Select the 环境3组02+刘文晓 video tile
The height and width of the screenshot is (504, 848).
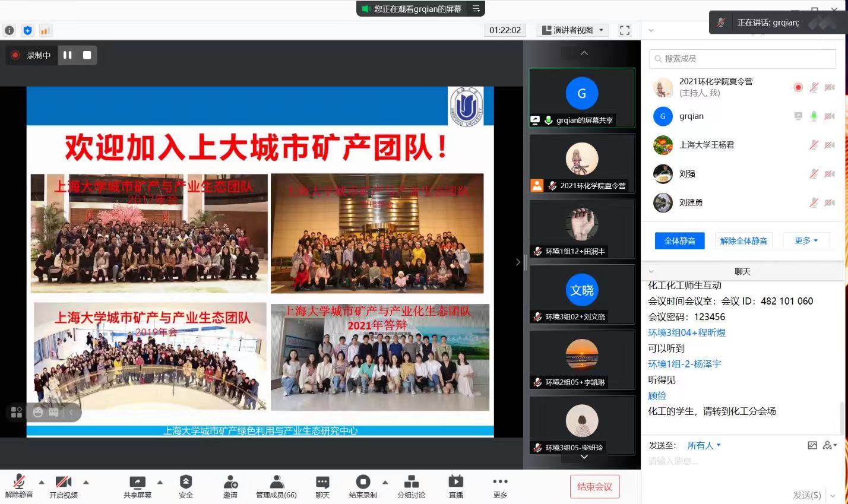pos(582,294)
